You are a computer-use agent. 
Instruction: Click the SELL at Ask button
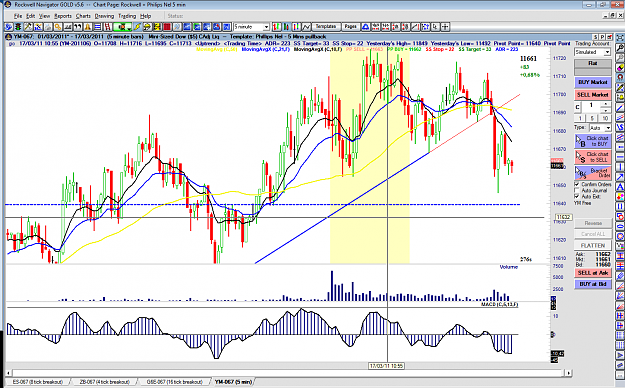[593, 273]
